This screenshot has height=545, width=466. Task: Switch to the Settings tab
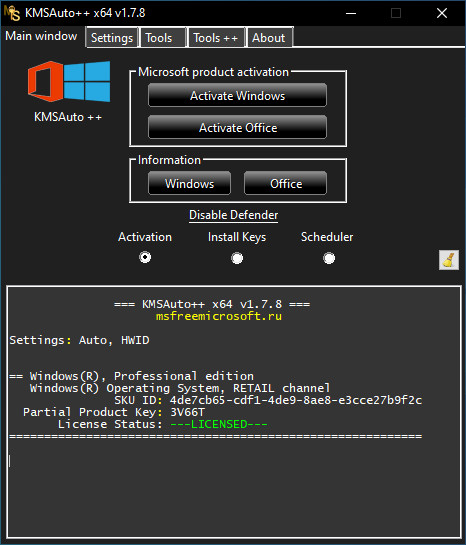point(112,38)
